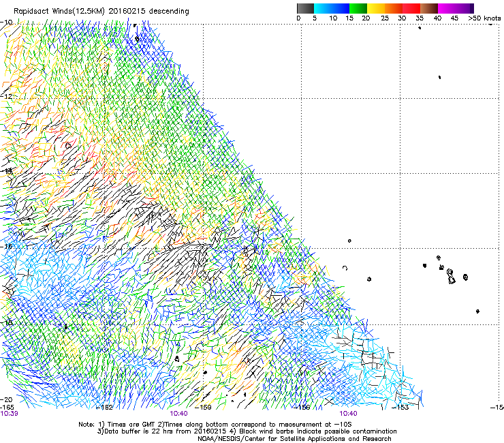Select the yellow 20-25 knots legend swatch
The height and width of the screenshot is (443, 504).
[376, 8]
